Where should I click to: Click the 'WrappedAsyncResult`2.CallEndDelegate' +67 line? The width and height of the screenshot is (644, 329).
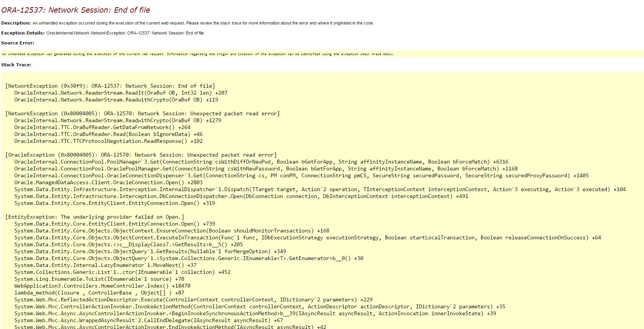[x=149, y=321]
